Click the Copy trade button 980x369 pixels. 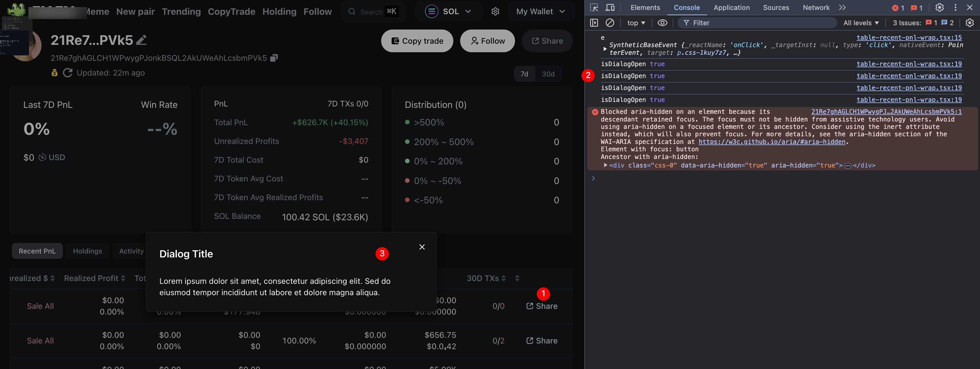tap(417, 41)
